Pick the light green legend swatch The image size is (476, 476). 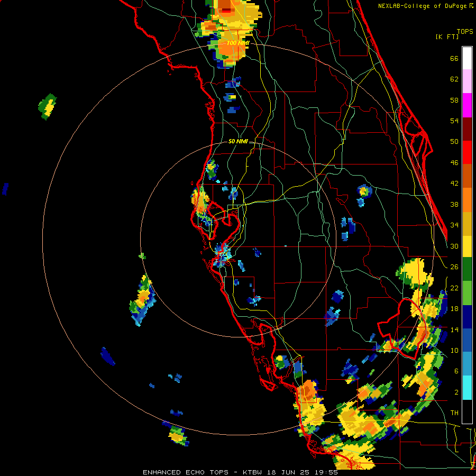[x=467, y=293]
